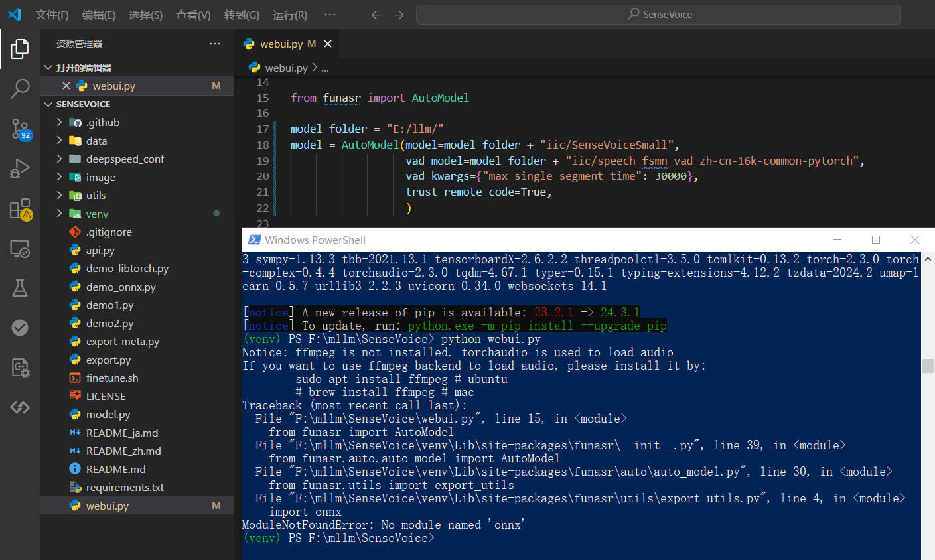Open the bottom code-arrows icon in activity bar

20,407
